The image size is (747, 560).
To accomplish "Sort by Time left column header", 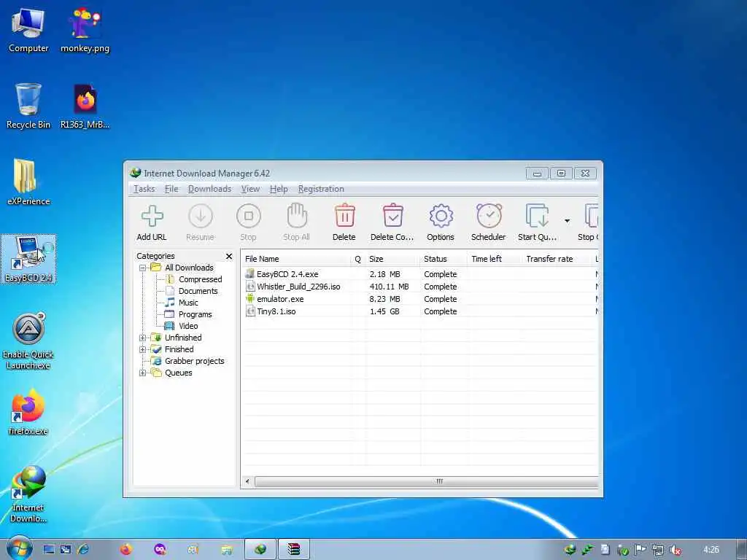I will coord(495,259).
